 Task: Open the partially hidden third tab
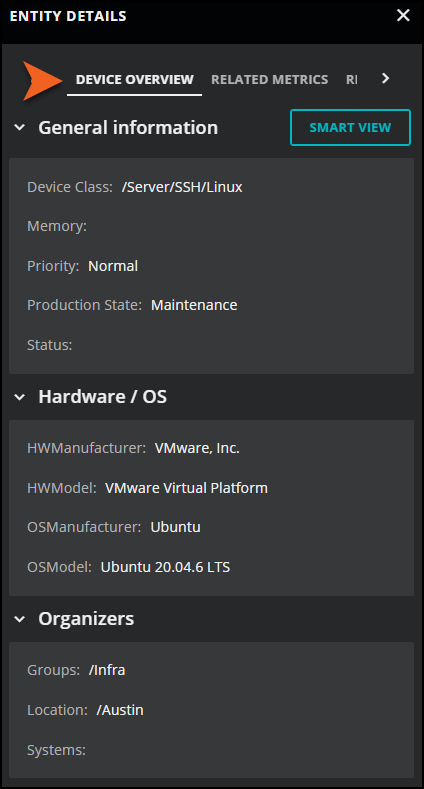pyautogui.click(x=352, y=80)
